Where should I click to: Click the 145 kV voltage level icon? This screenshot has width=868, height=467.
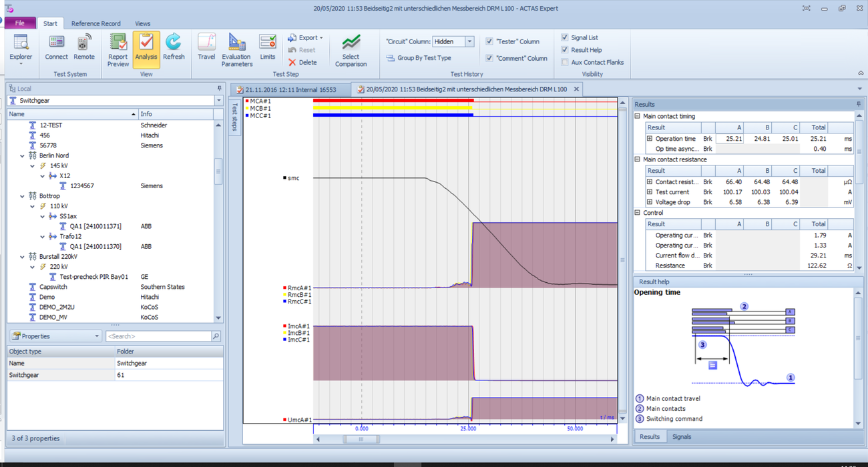pos(43,165)
